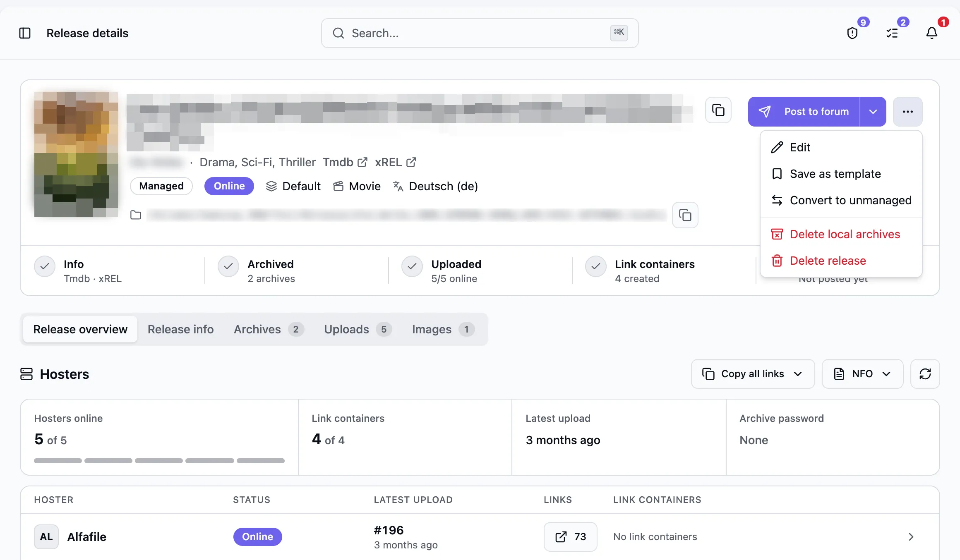Click the Online status badge in header
Image resolution: width=960 pixels, height=560 pixels.
229,186
